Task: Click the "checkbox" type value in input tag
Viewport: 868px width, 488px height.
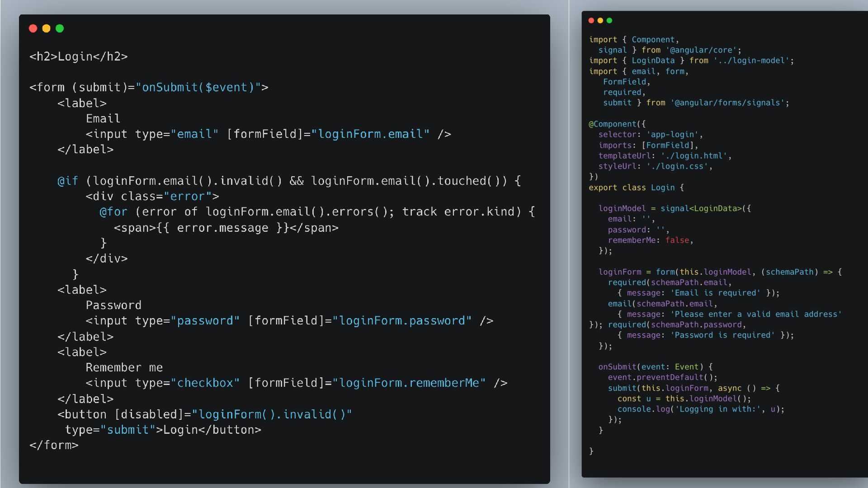Action: [205, 383]
